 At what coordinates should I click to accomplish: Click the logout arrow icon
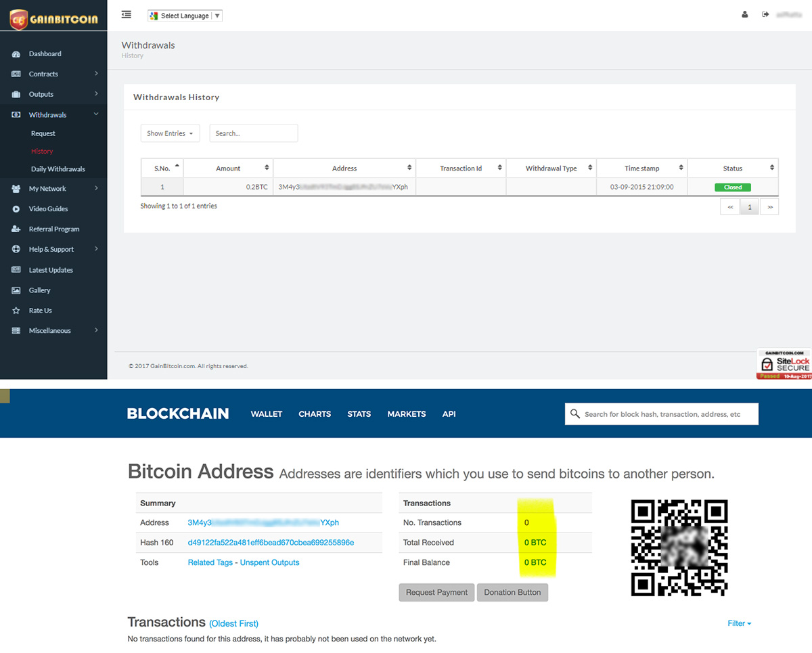coord(765,14)
